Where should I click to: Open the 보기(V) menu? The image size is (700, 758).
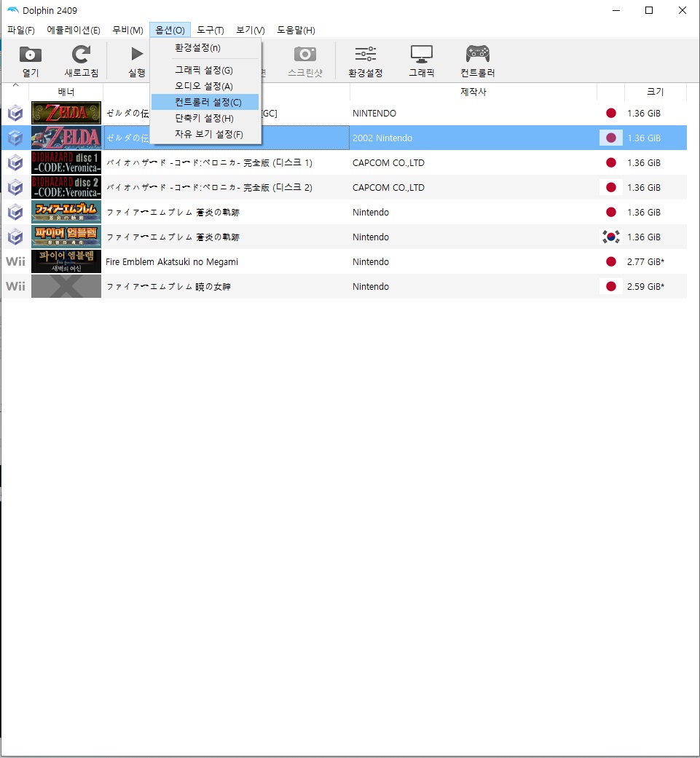pos(251,30)
